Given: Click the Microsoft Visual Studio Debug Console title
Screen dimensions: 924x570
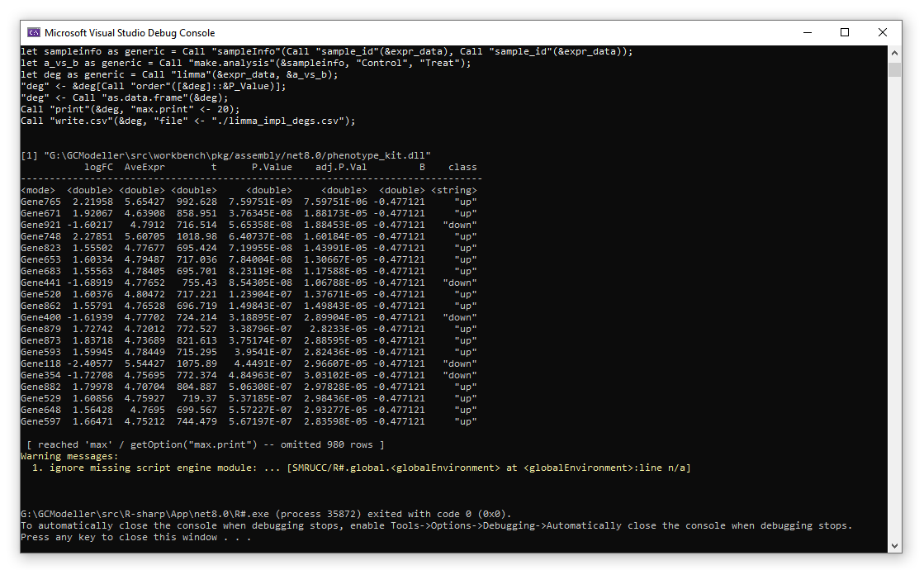Looking at the screenshot, I should click(130, 33).
